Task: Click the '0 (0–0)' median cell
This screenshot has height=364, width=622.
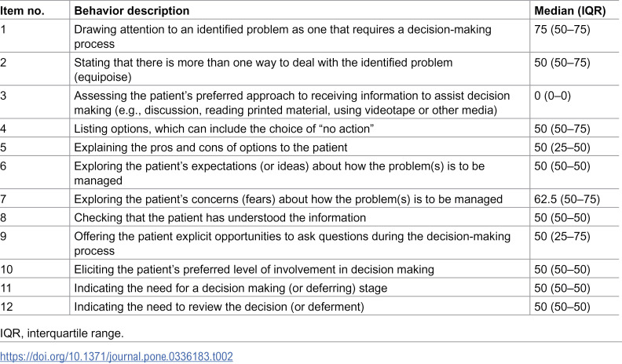Action: tap(552, 96)
